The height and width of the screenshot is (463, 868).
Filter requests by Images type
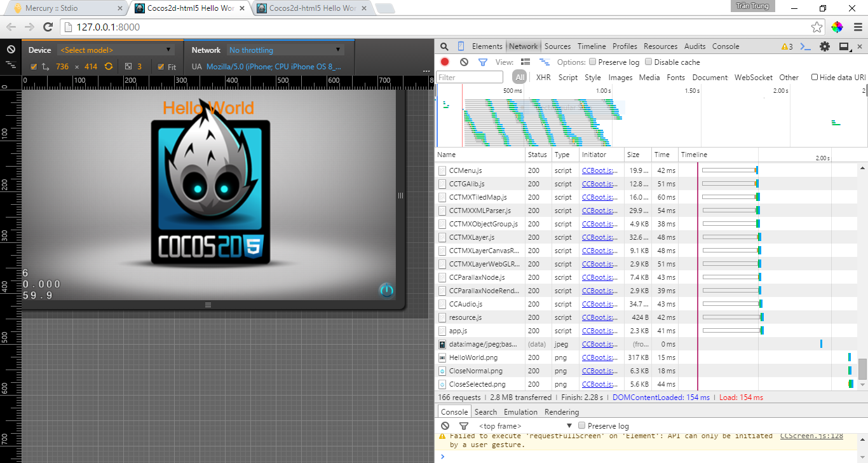(x=620, y=78)
